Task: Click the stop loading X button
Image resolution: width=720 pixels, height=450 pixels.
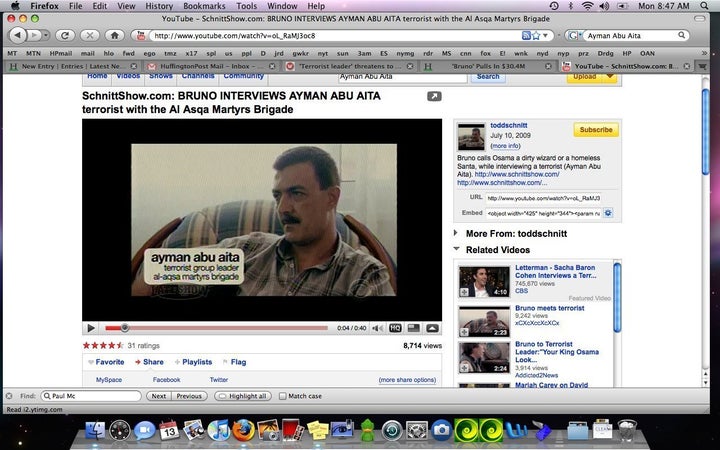Action: point(90,35)
